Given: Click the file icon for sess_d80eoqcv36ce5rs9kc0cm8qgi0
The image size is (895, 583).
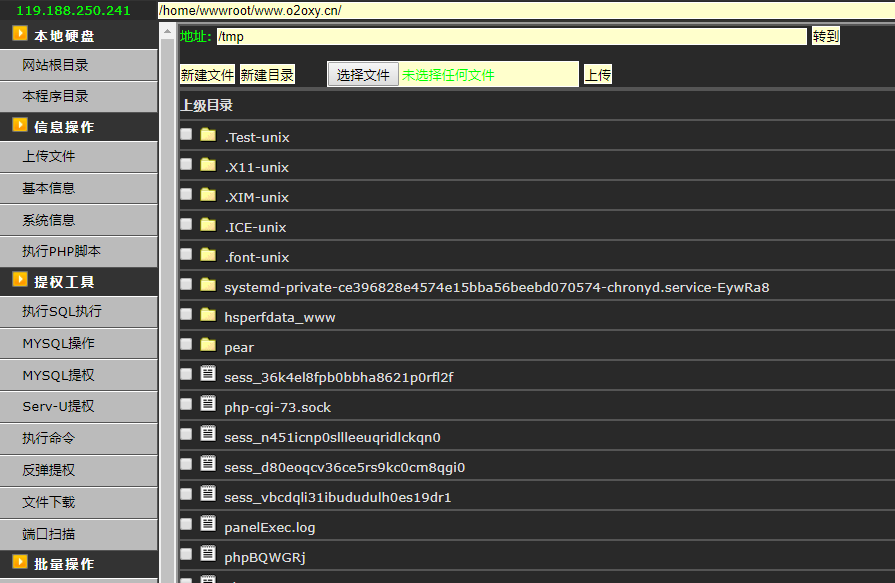Looking at the screenshot, I should [208, 464].
